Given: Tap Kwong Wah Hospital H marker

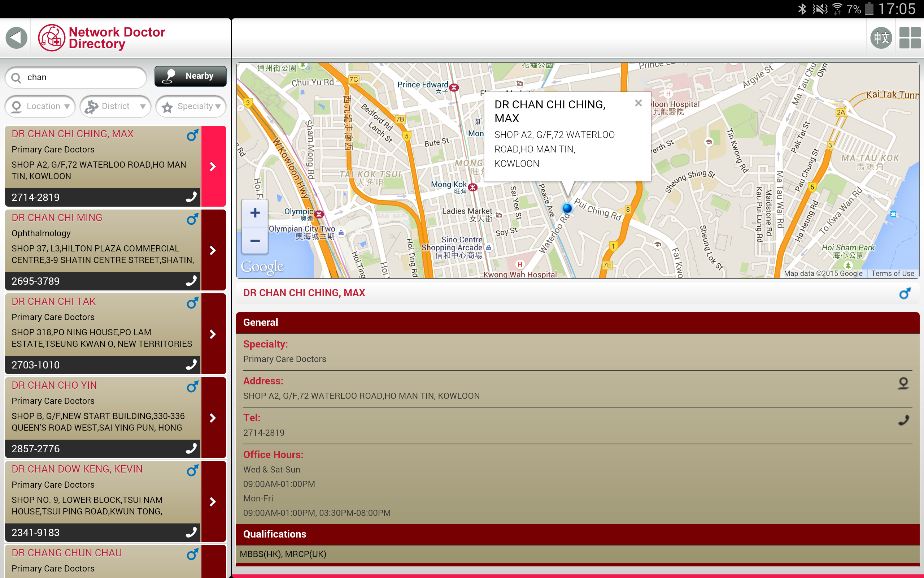Looking at the screenshot, I should pos(520,264).
